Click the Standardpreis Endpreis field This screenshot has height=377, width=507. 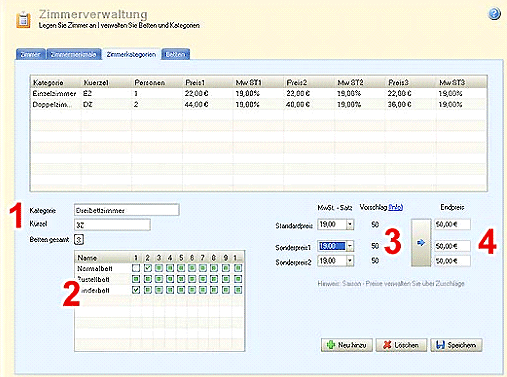452,225
